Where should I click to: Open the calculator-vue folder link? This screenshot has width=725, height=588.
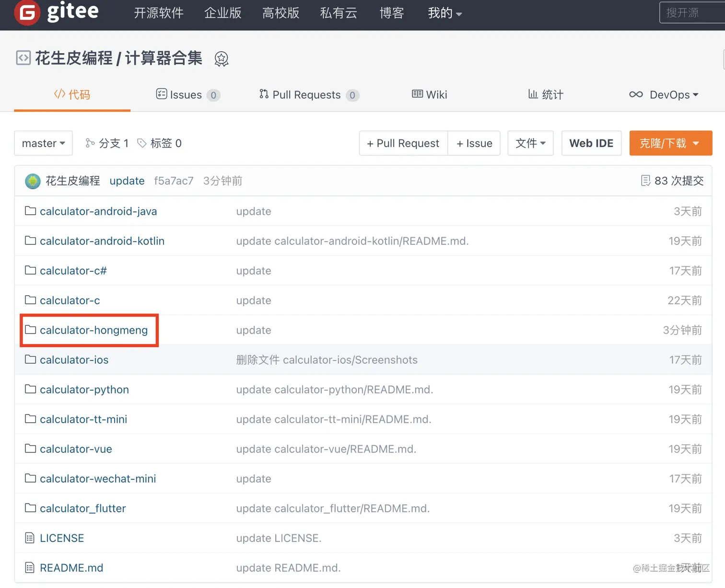pos(76,449)
